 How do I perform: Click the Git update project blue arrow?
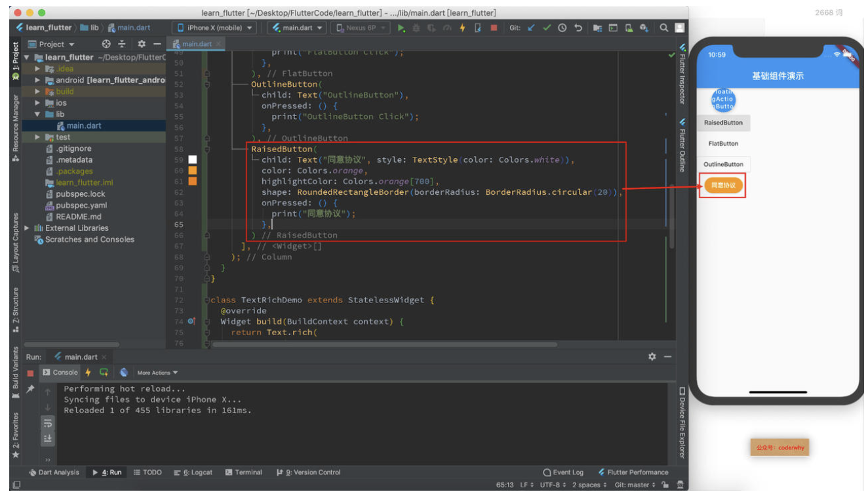click(x=532, y=28)
